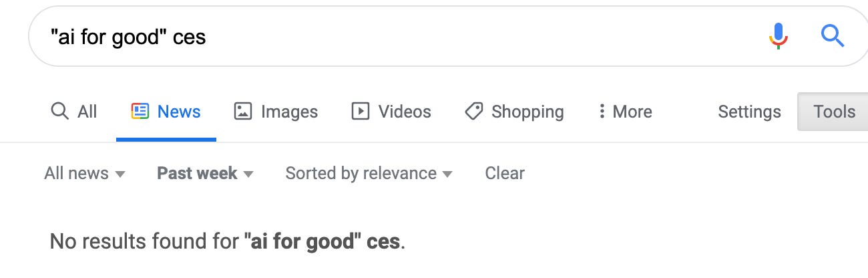Click the magnifier icon beside All
The height and width of the screenshot is (278, 868).
(59, 111)
